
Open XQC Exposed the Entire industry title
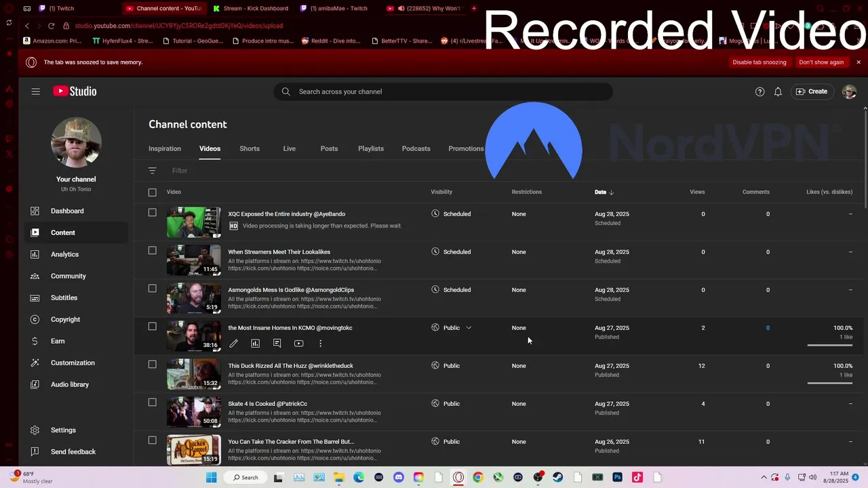pyautogui.click(x=287, y=214)
